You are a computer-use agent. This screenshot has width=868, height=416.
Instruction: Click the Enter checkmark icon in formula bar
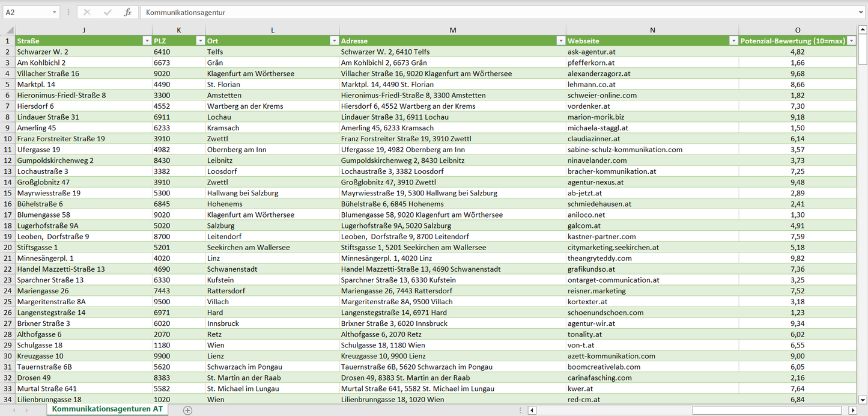(x=108, y=12)
